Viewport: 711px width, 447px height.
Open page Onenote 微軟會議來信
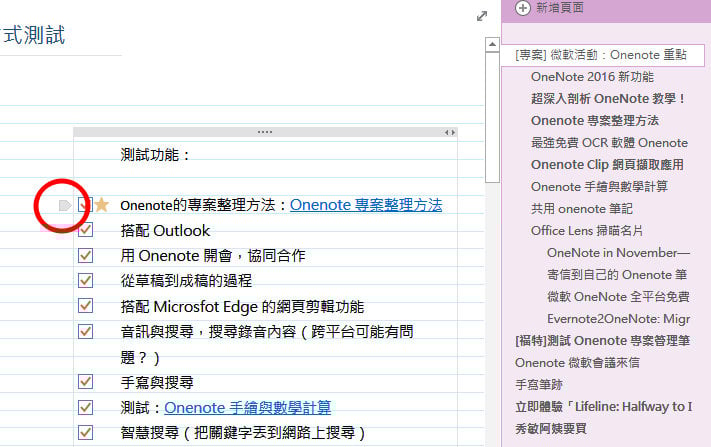[x=577, y=363]
